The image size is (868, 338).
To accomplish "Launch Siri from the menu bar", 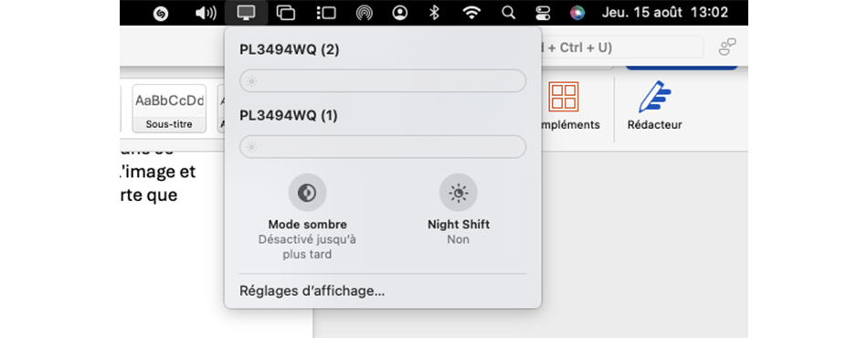I will [x=577, y=13].
